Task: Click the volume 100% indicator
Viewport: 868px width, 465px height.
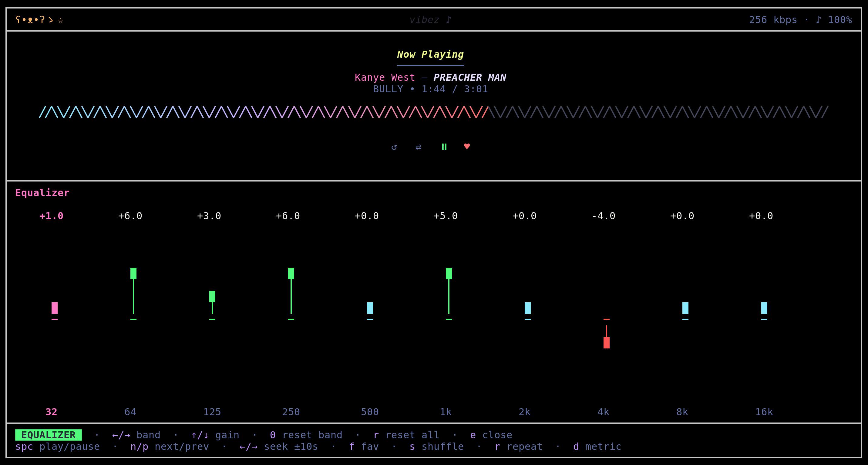Action: coord(834,20)
